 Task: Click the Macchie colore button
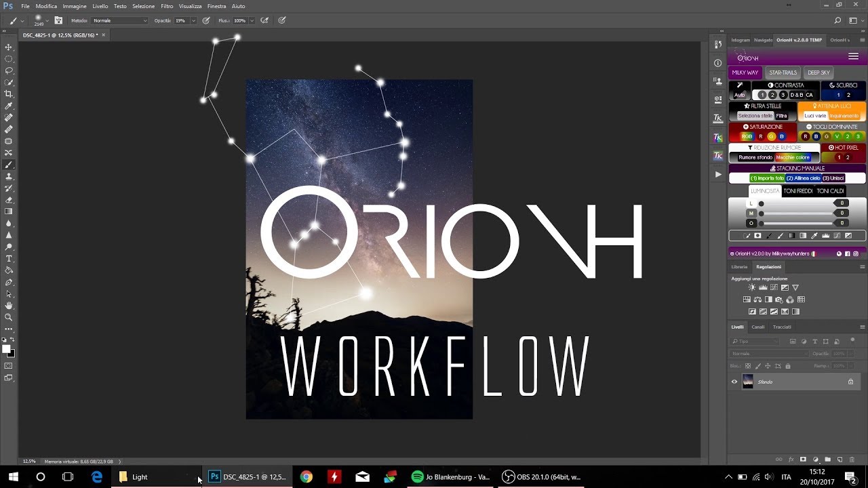coord(793,157)
